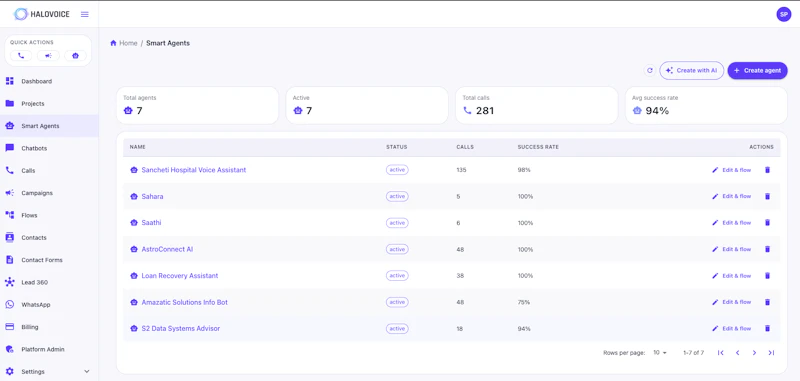This screenshot has width=800, height=381.
Task: Open Sancheti Hospital Voice Assistant agent link
Action: pyautogui.click(x=193, y=170)
